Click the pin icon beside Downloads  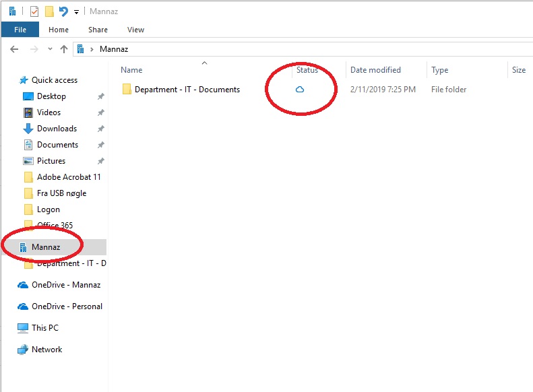pos(100,129)
